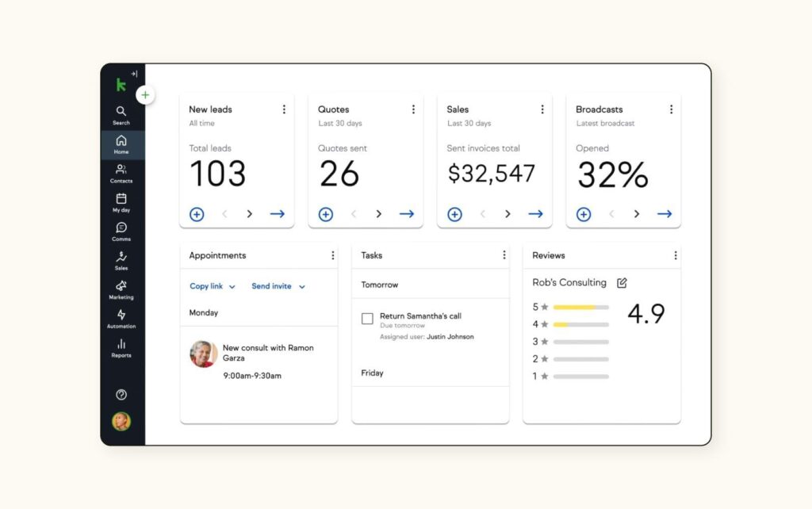This screenshot has width=812, height=509.
Task: Open Reports bar chart icon
Action: [121, 347]
